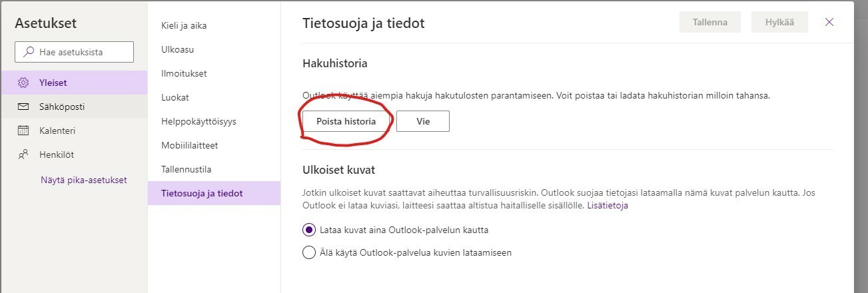Click the calendar icon for Kalenteri
The height and width of the screenshot is (293, 868).
click(23, 131)
